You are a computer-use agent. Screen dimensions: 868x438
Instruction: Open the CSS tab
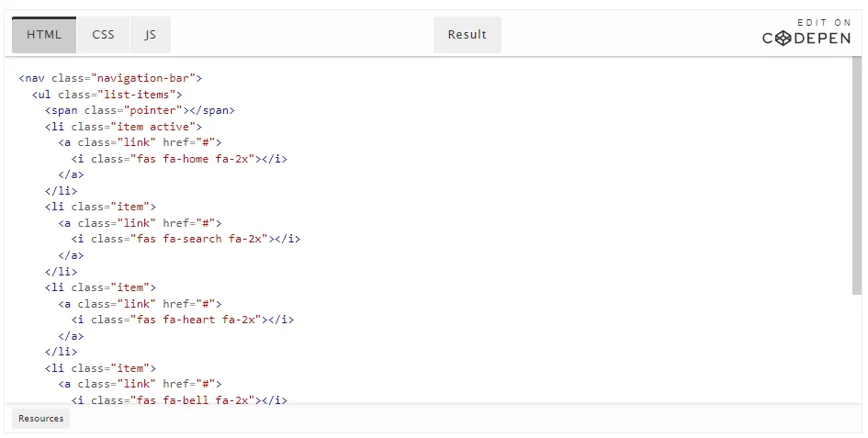[103, 35]
